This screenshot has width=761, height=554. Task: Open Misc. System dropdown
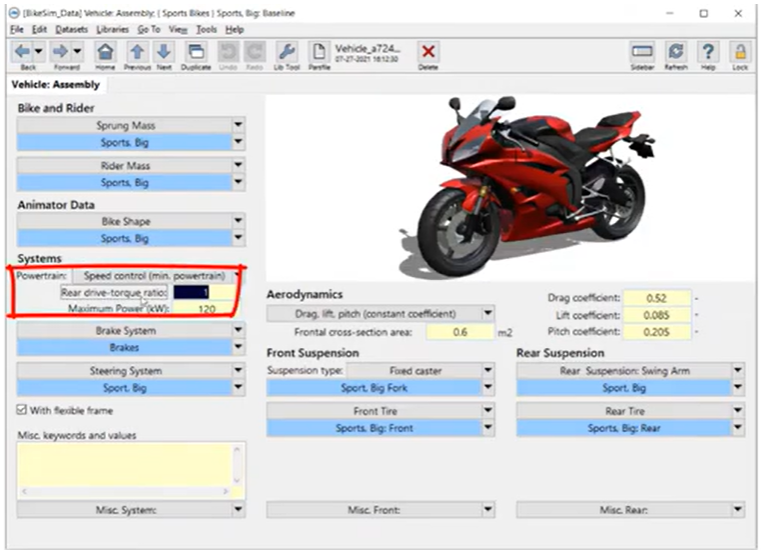[238, 509]
